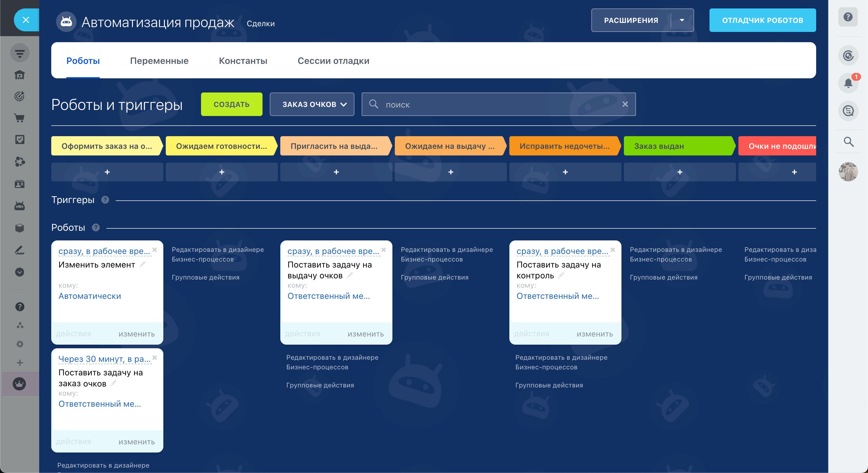This screenshot has width=868, height=473.
Task: Expand the 'Заказ очков' pipeline dropdown
Action: pyautogui.click(x=312, y=105)
